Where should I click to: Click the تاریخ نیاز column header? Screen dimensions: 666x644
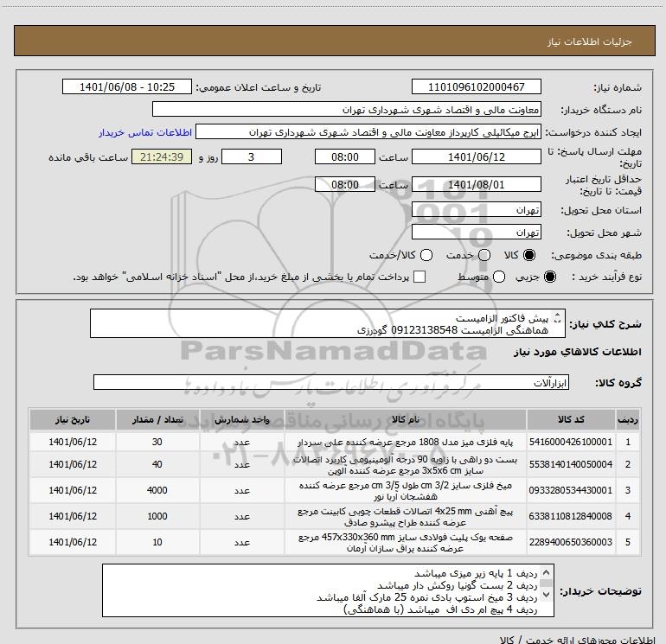click(73, 419)
